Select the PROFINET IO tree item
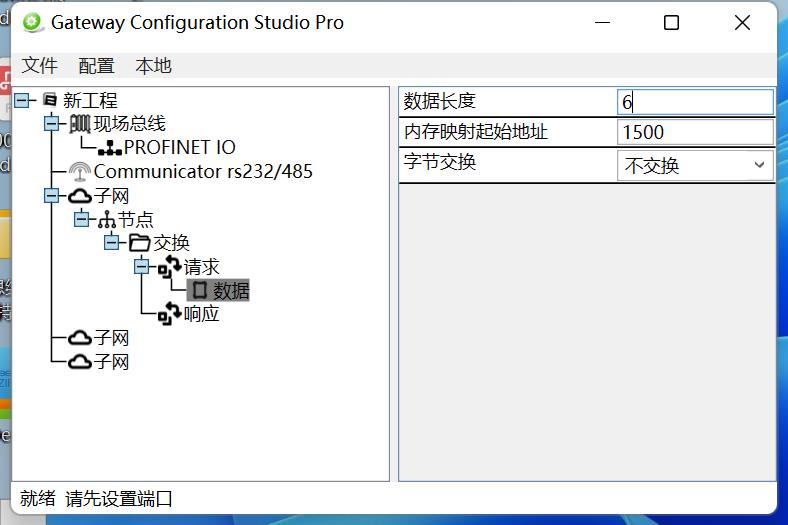The image size is (788, 525). (180, 147)
